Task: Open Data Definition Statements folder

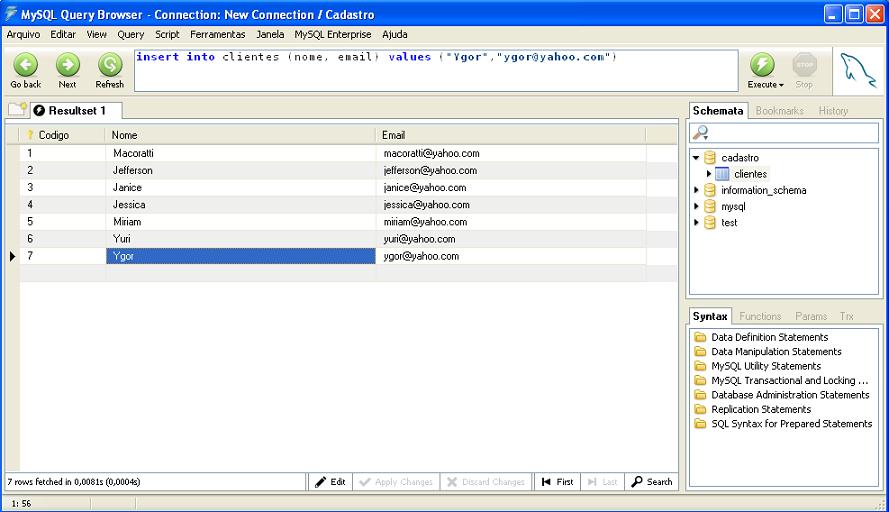Action: click(x=701, y=337)
